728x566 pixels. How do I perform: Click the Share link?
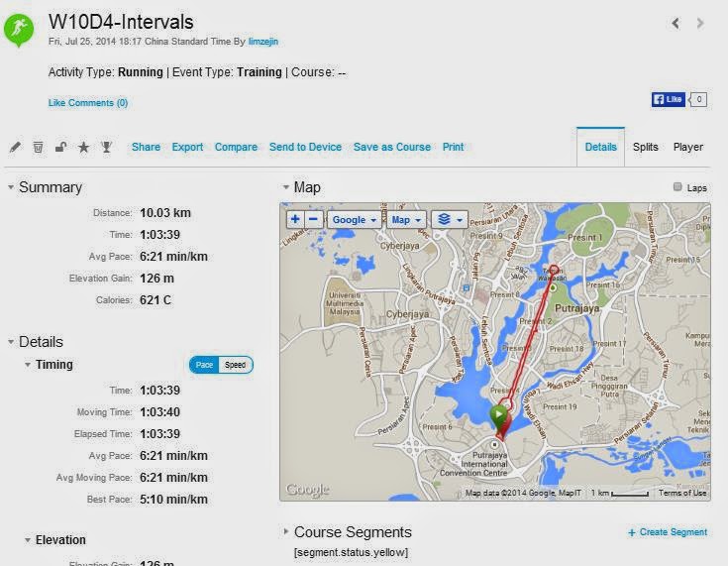[146, 147]
